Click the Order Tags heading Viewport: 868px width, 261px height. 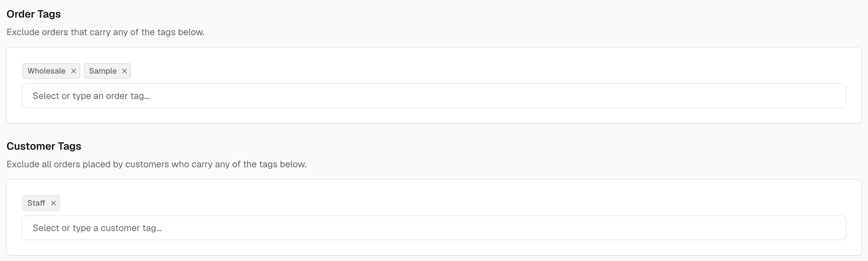[x=34, y=14]
